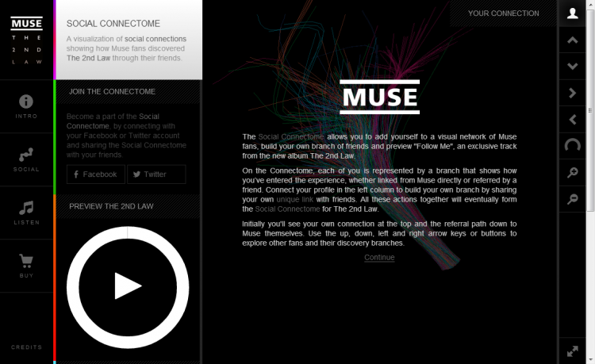Viewport: 595px width, 364px height.
Task: Click the large MUSE logo in the center
Action: point(379,97)
